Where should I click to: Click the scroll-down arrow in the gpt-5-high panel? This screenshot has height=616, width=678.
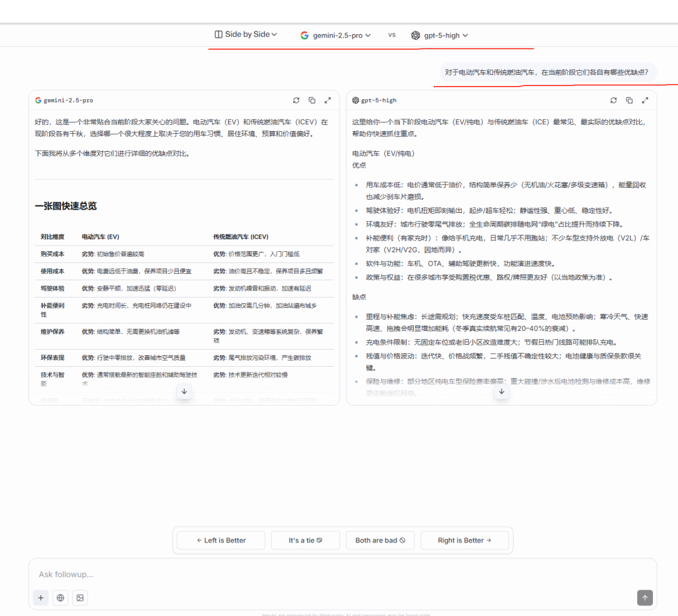click(501, 391)
